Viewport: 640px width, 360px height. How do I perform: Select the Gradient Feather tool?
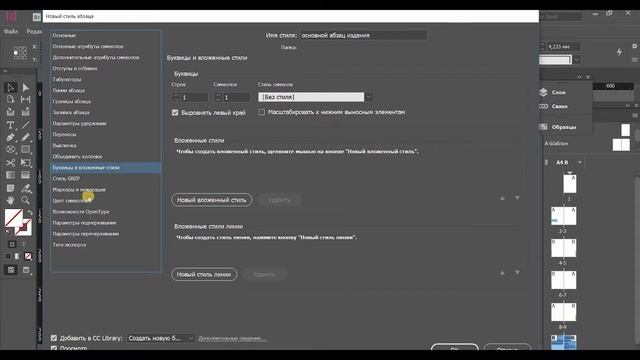25,175
